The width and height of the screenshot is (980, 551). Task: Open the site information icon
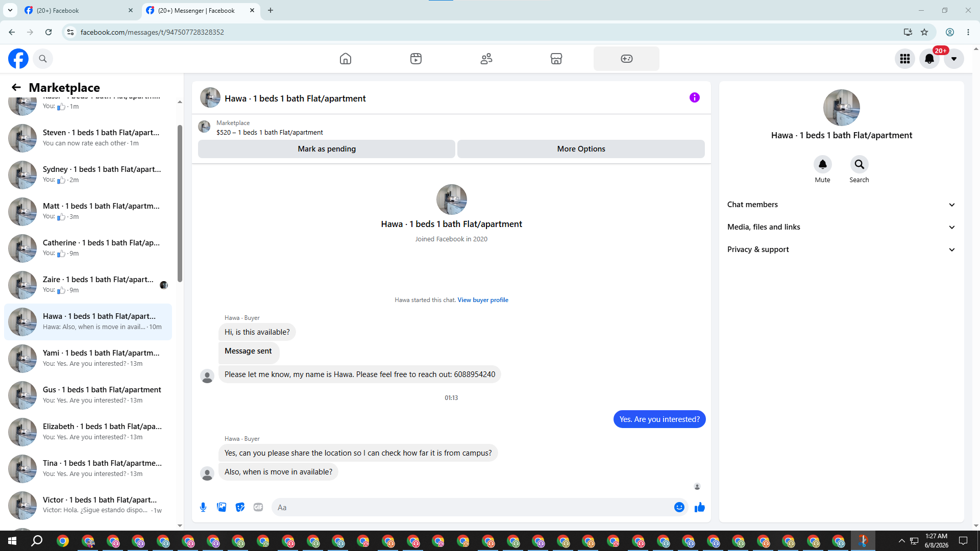70,32
